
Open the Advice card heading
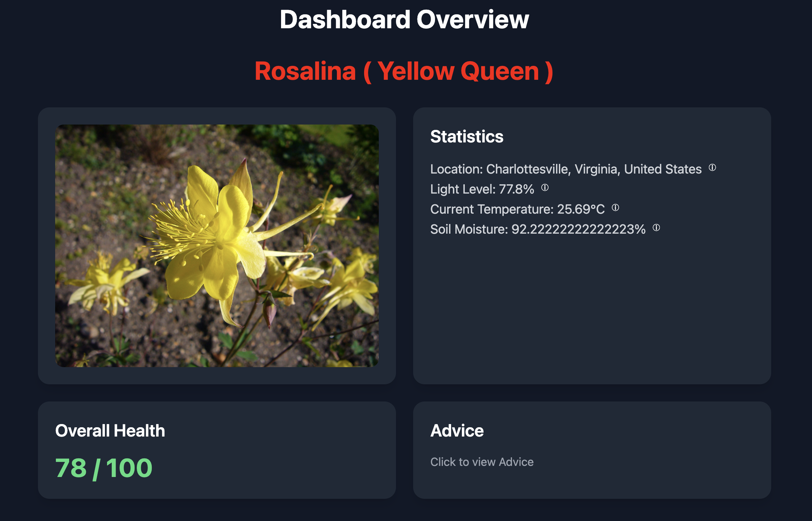457,430
